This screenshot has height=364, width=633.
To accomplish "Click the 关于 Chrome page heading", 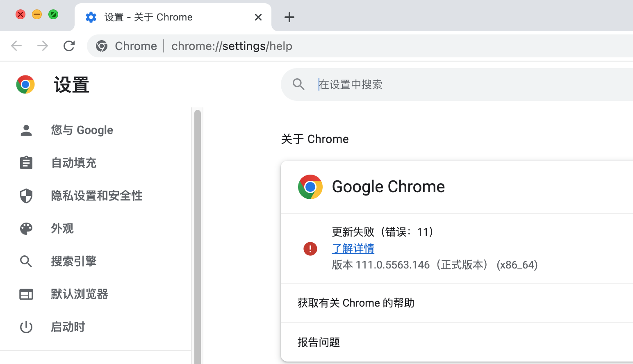I will tap(315, 139).
